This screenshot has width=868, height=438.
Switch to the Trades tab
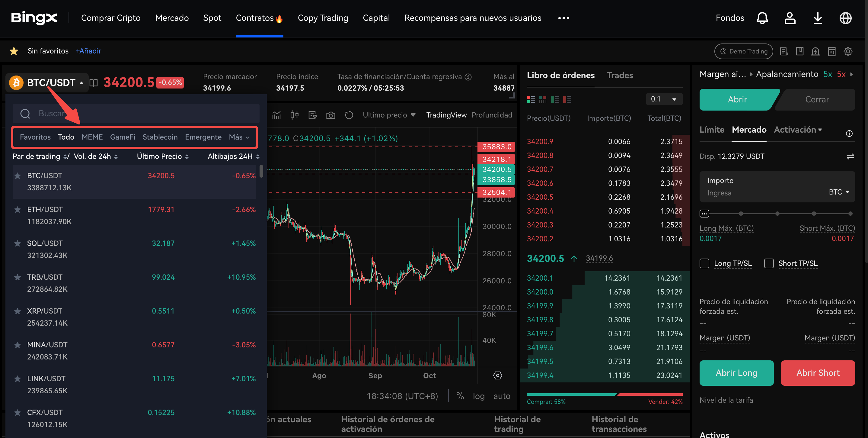620,75
